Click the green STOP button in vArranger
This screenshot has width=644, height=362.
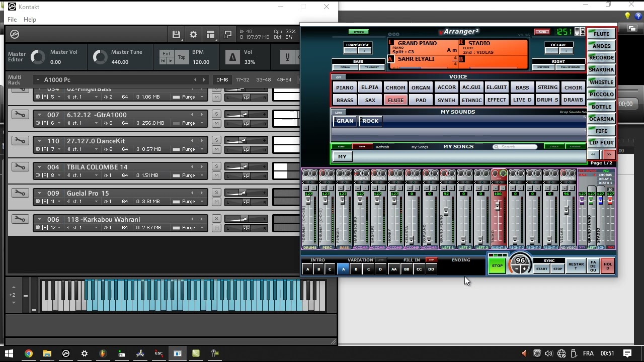pyautogui.click(x=497, y=265)
